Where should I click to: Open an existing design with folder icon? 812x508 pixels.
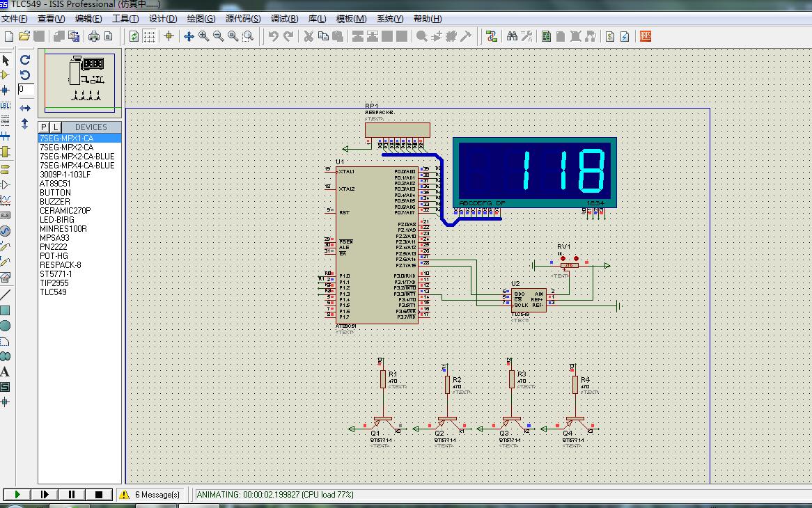point(24,36)
